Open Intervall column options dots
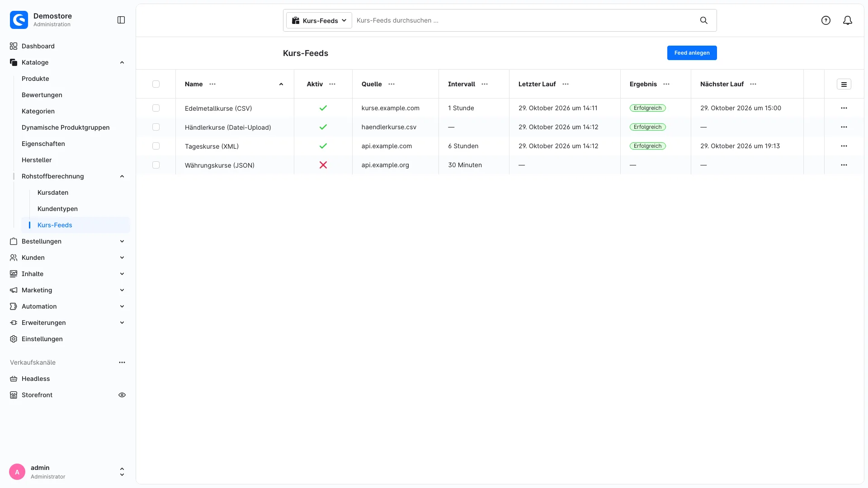Viewport: 868px width, 488px height. tap(485, 84)
